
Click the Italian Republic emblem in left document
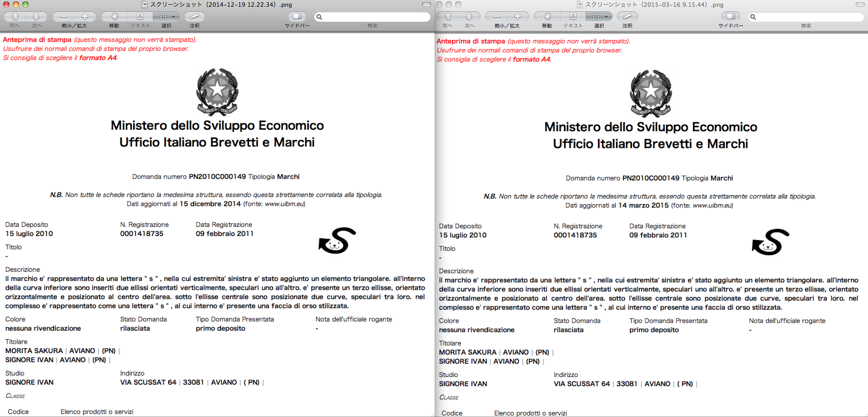click(x=217, y=92)
